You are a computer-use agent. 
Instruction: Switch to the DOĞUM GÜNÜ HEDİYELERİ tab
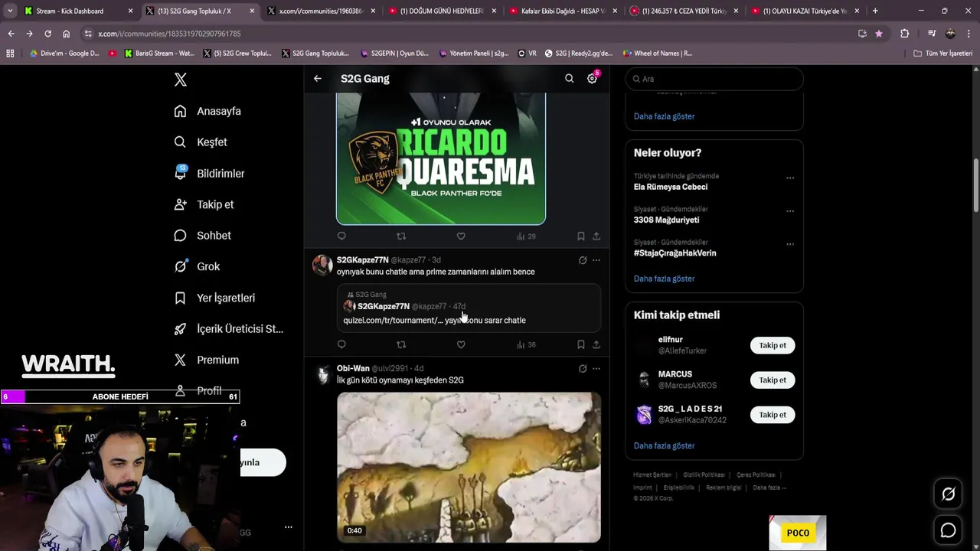click(442, 11)
